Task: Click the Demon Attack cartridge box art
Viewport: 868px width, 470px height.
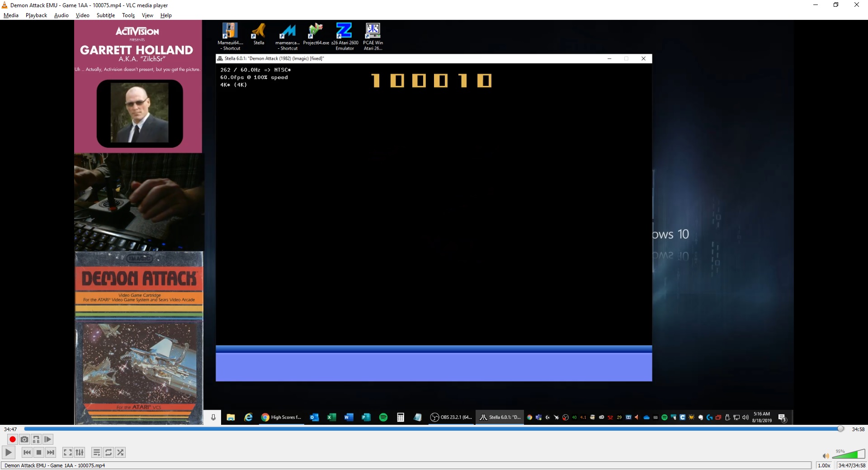Action: (139, 338)
